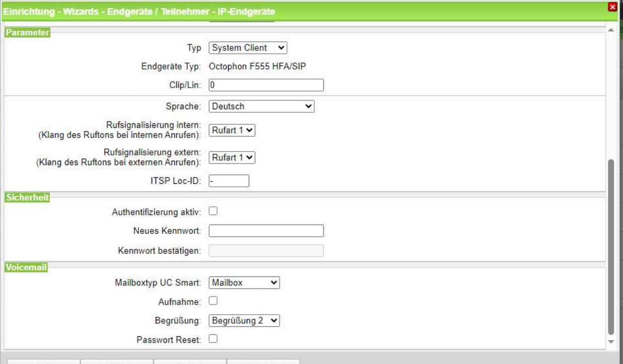The height and width of the screenshot is (364, 623).
Task: Click the Neues Kennwort password field
Action: [266, 231]
